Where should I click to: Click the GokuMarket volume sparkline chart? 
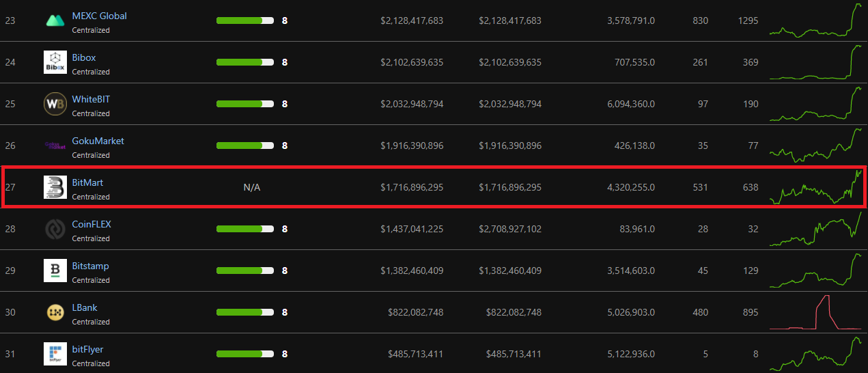815,145
